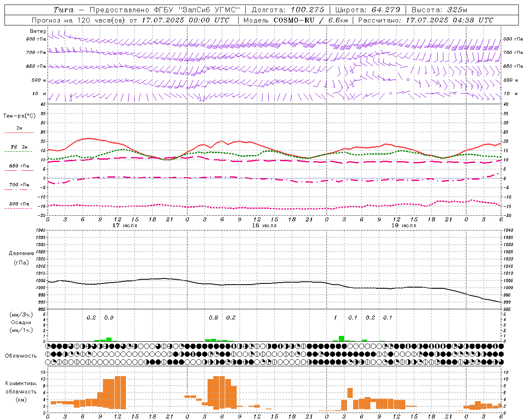Click the "(мм/1ч.)" precipitation unit label
525x420 pixels.
click(x=21, y=330)
